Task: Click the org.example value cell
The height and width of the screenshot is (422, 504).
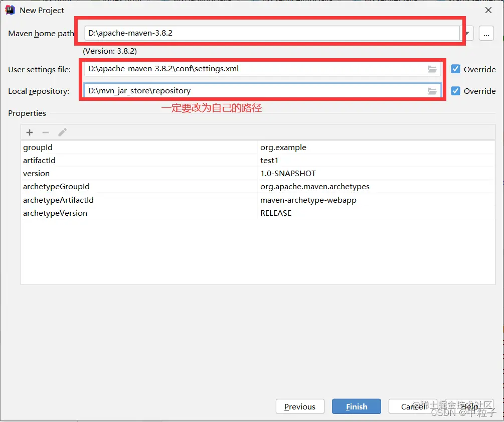Action: pos(377,148)
